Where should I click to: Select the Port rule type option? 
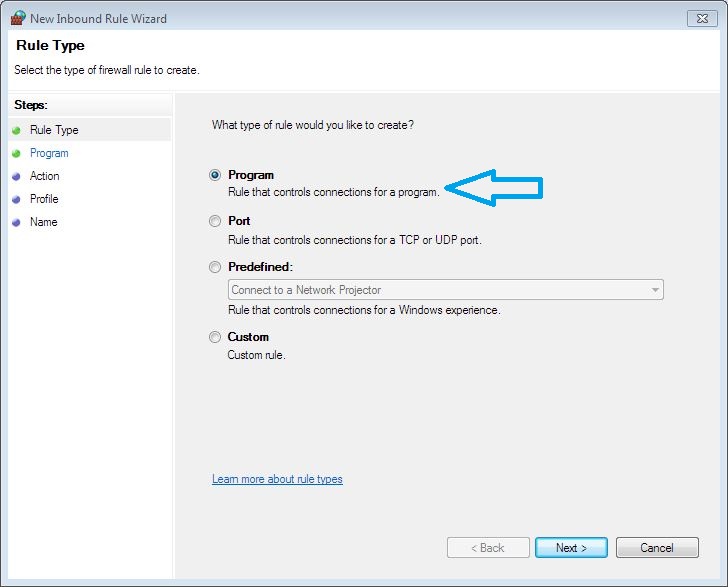[x=215, y=221]
